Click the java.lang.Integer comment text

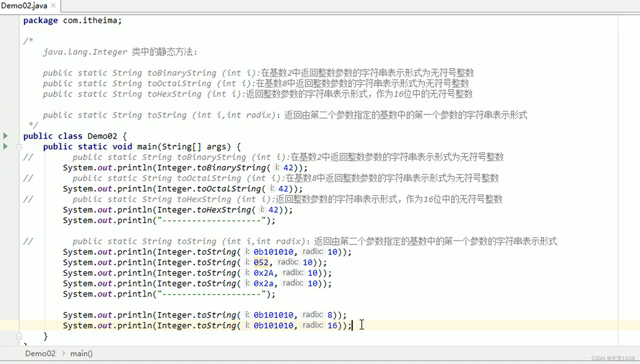pyautogui.click(x=85, y=52)
